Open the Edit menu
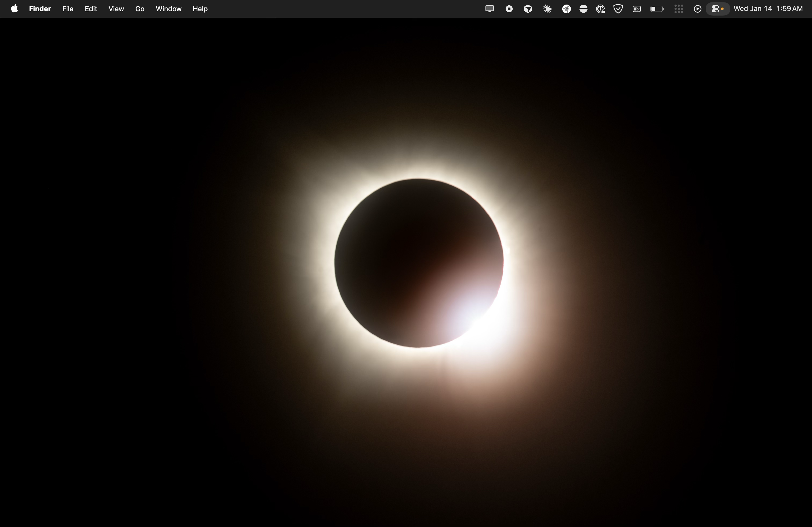The height and width of the screenshot is (527, 812). [x=91, y=9]
